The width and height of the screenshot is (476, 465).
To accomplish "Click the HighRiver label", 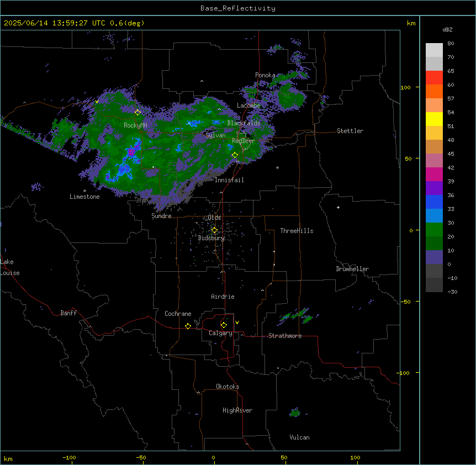I will (x=237, y=410).
